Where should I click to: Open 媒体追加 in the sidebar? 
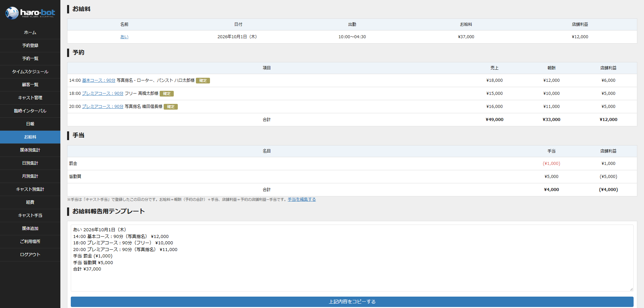[x=30, y=229]
